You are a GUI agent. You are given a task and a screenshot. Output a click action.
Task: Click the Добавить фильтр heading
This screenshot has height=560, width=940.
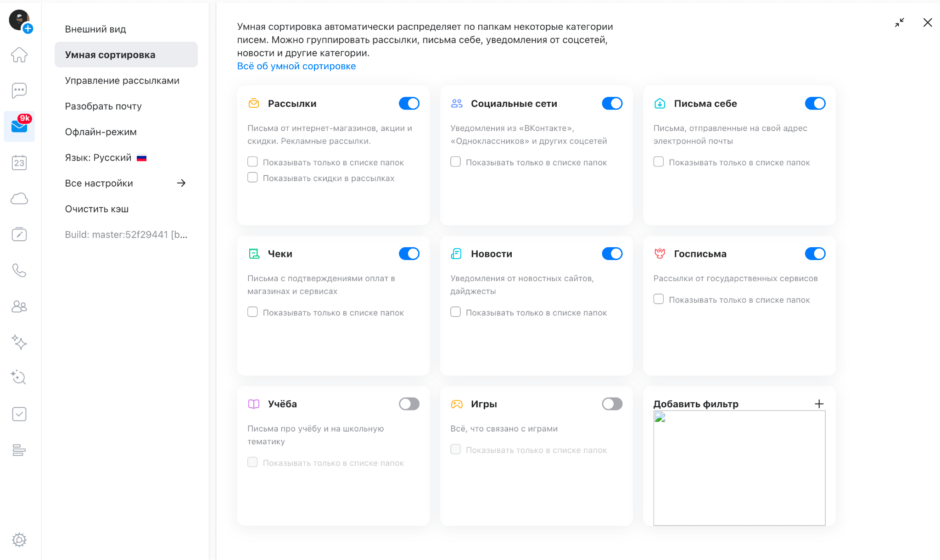(696, 404)
